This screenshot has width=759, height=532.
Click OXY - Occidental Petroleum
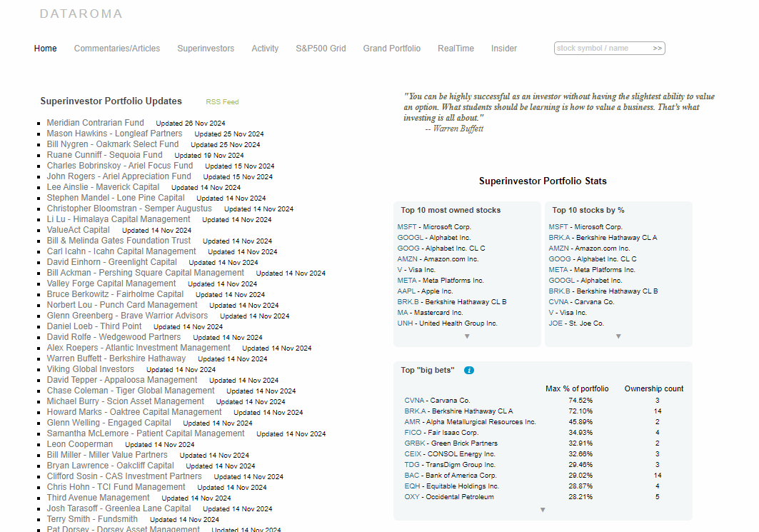coord(449,497)
